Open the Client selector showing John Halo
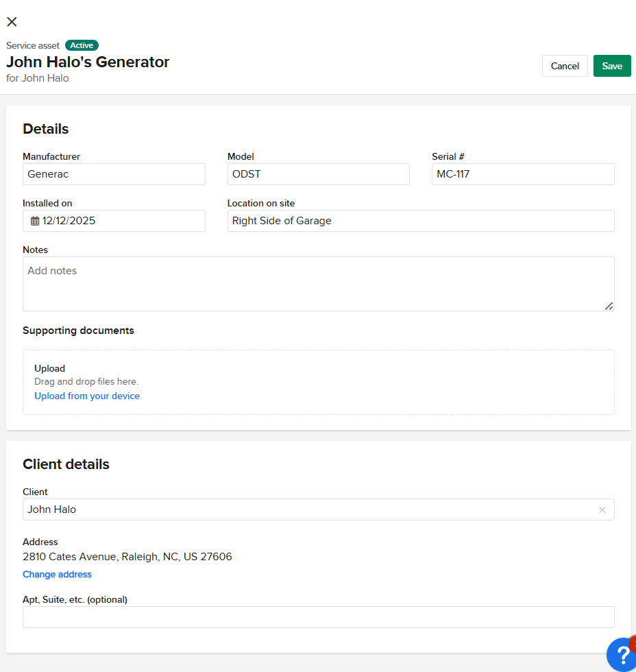Viewport: 636px width, 672px height. 308,509
